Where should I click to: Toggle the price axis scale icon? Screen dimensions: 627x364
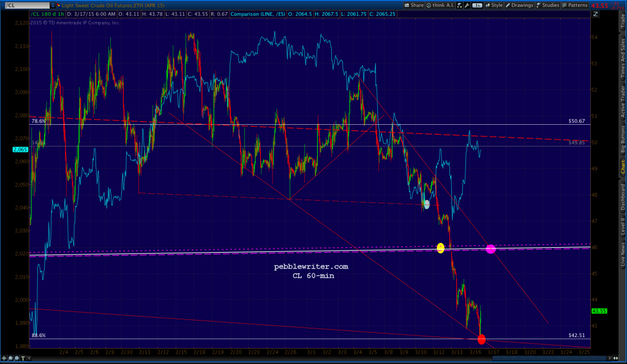point(595,14)
